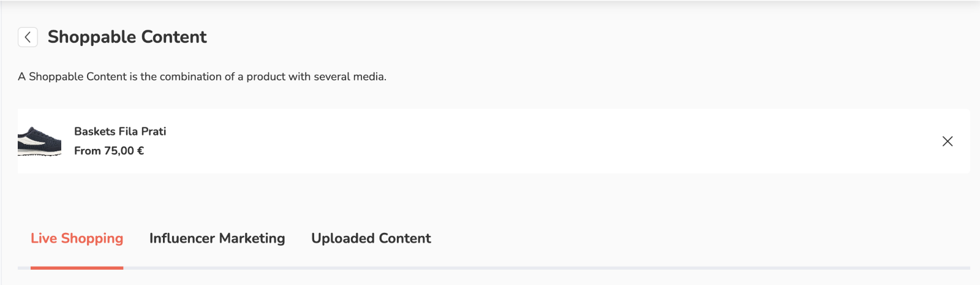Click the Shoppable Content description sentence
Viewport: 980px width, 285px height.
(202, 77)
